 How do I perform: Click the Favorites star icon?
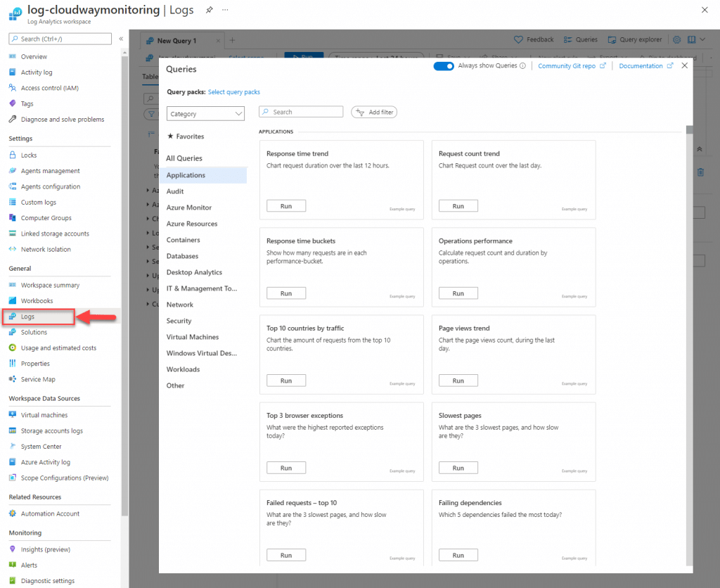click(x=170, y=136)
